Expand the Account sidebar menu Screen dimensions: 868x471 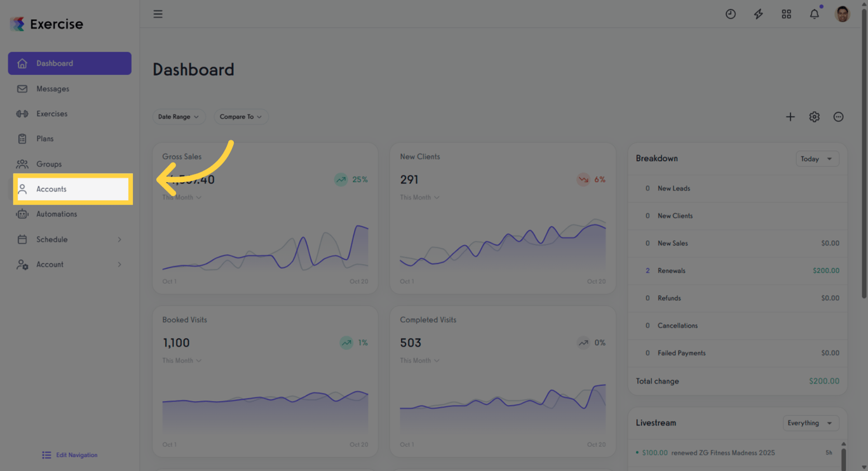[50, 265]
